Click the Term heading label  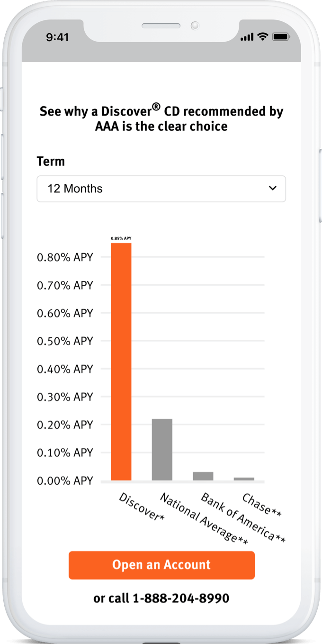[x=51, y=161]
